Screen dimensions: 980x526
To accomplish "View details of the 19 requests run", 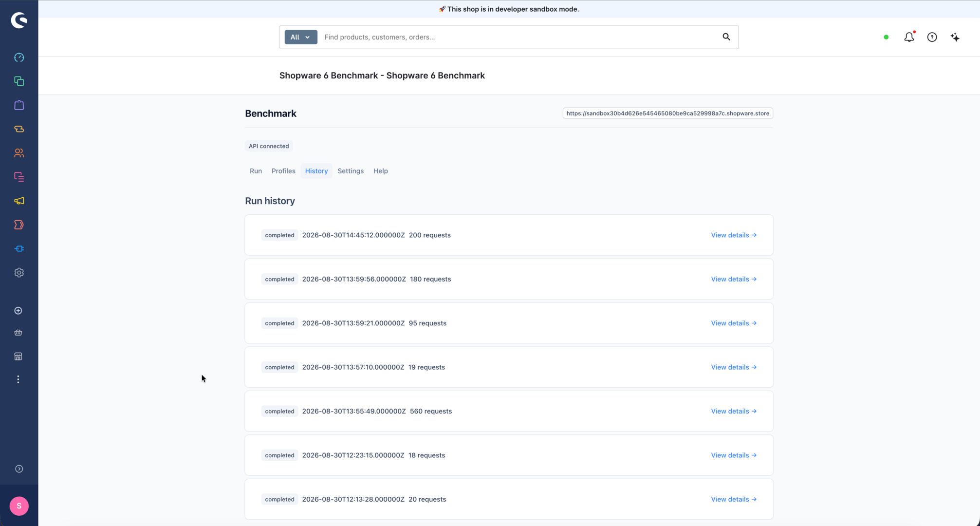I will [734, 367].
